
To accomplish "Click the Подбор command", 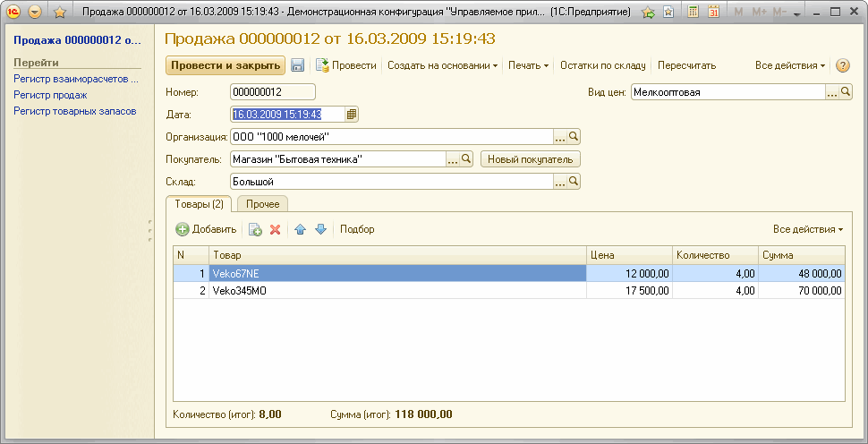I will tap(357, 229).
